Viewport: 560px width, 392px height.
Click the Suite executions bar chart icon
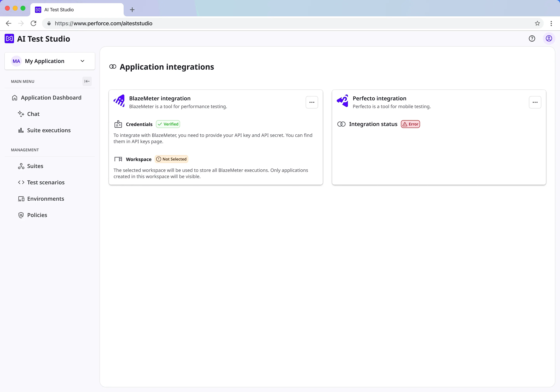[x=21, y=130]
